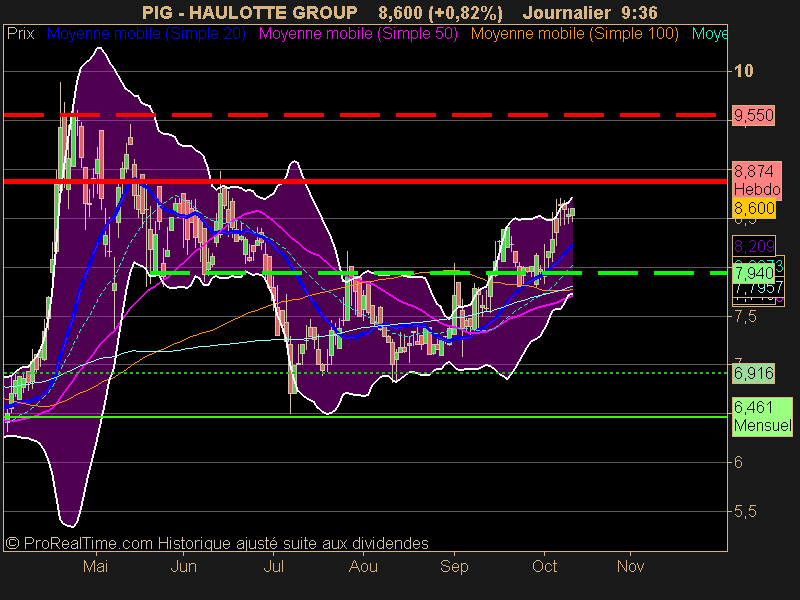This screenshot has width=800, height=600.
Task: Click the 6,916 support level tag
Action: click(754, 373)
